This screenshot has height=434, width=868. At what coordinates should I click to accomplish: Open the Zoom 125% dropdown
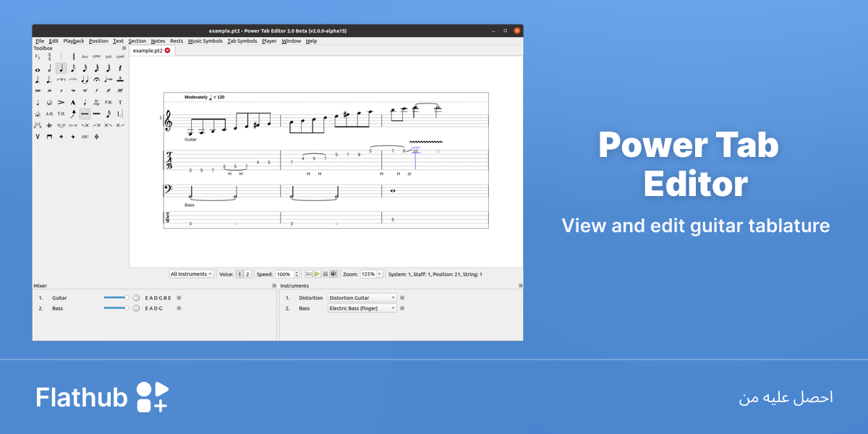(x=372, y=274)
